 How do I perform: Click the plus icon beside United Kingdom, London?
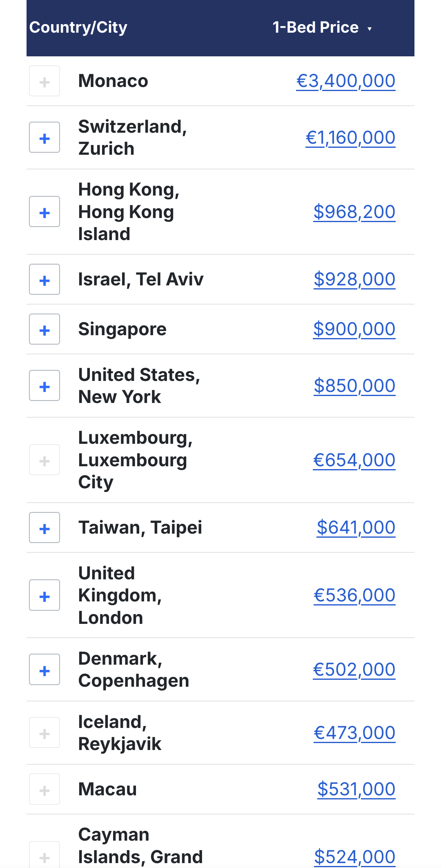[x=45, y=596]
